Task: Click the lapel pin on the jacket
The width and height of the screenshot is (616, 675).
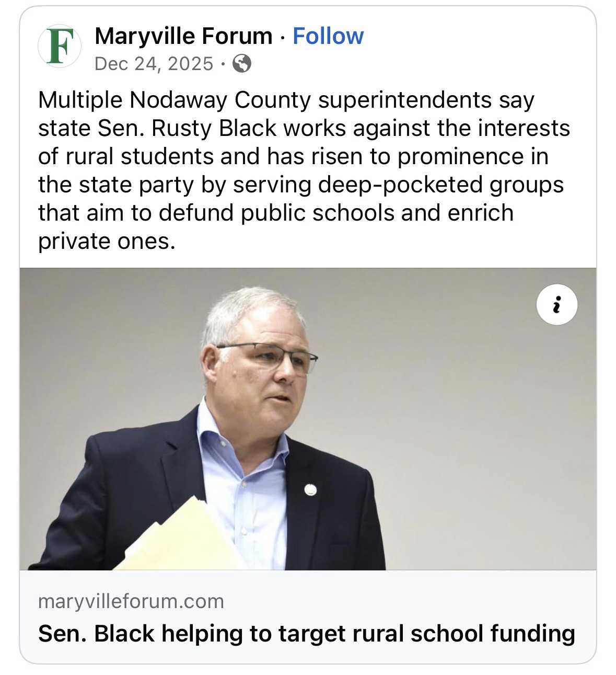Action: click(x=311, y=490)
